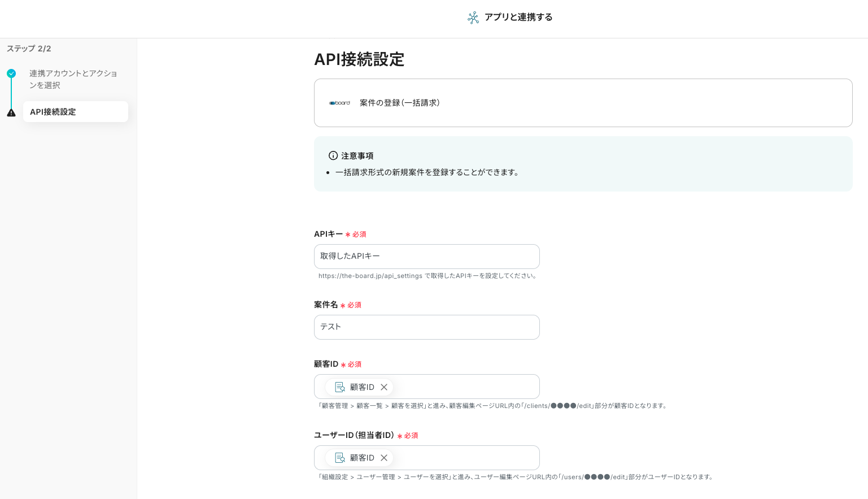
Task: Click the the-board.jp api_settings URL hint
Action: (370, 276)
